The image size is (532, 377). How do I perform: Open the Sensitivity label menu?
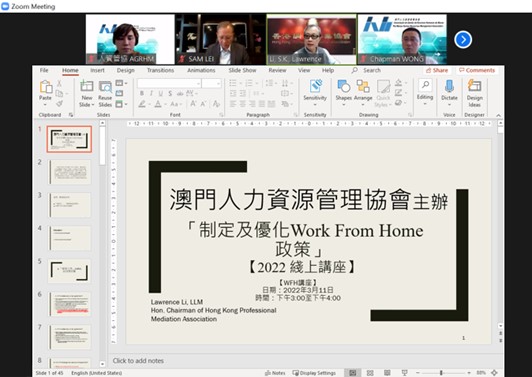(x=315, y=93)
